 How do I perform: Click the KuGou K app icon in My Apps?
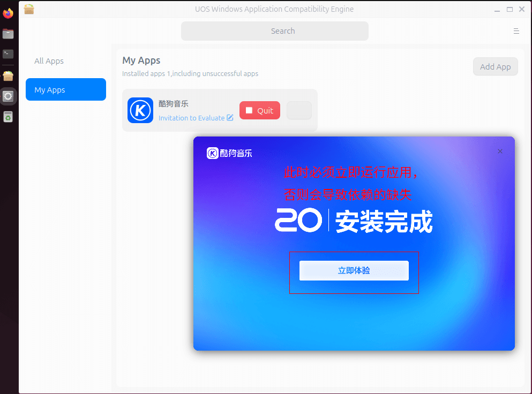point(140,110)
